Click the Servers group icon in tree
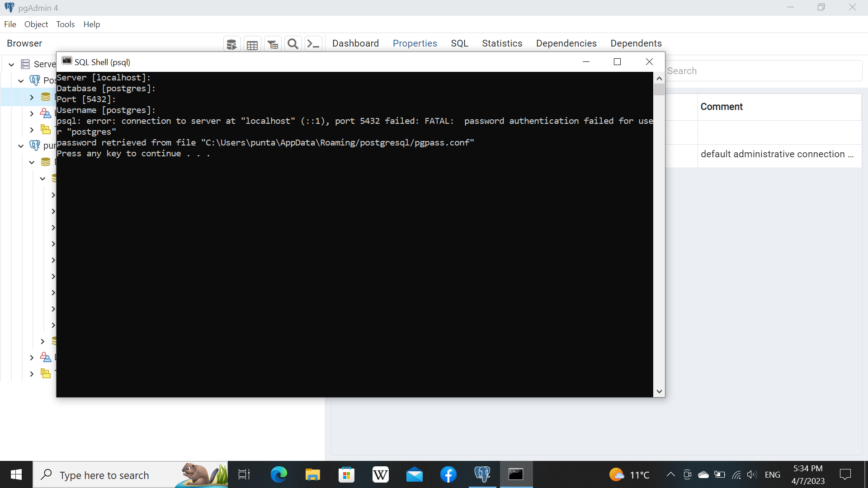Screen dimensions: 868x488 tap(25, 64)
